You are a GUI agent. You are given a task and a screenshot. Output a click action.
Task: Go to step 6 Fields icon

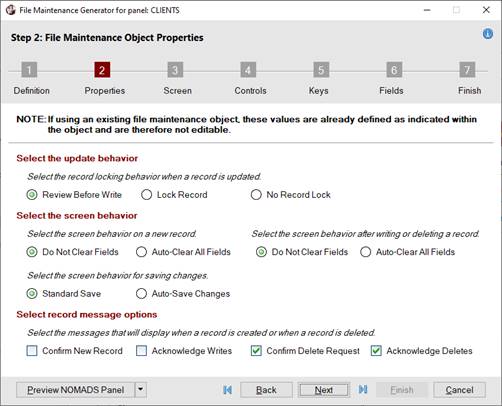(x=394, y=70)
